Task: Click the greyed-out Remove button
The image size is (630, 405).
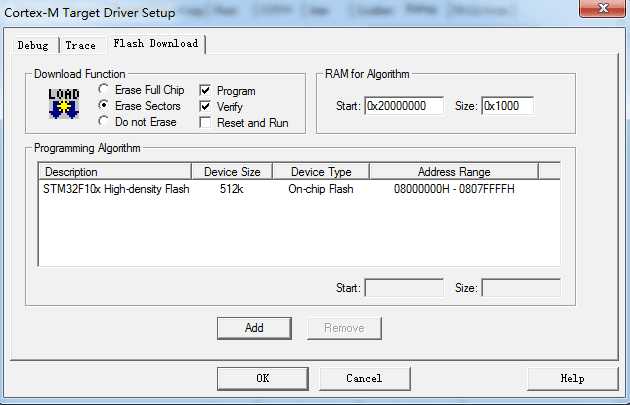Action: [344, 328]
